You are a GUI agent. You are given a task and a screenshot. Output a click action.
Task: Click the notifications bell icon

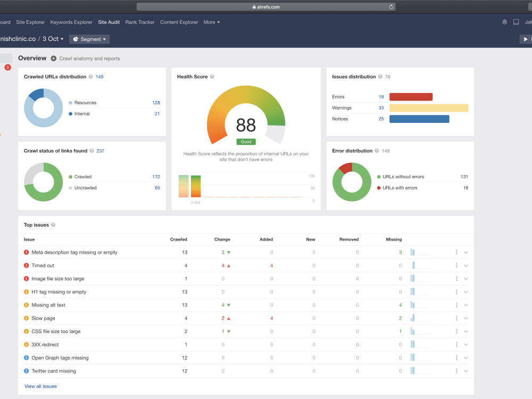coord(504,22)
